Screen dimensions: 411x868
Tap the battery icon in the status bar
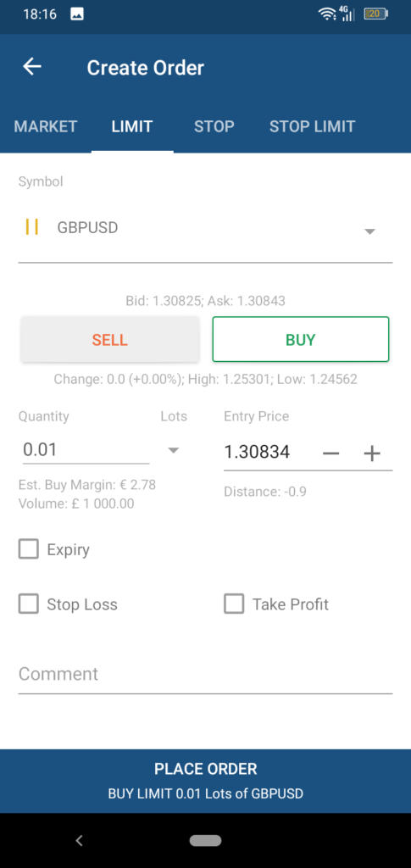coord(375,14)
